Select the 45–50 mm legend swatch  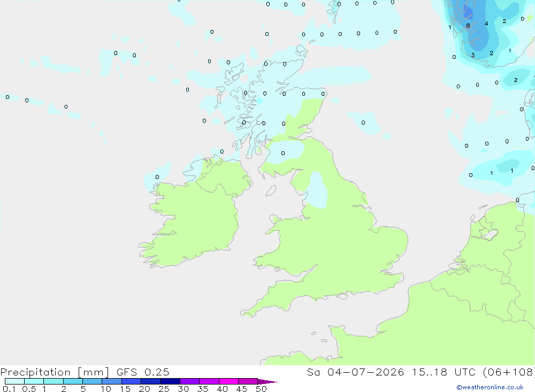point(248,381)
